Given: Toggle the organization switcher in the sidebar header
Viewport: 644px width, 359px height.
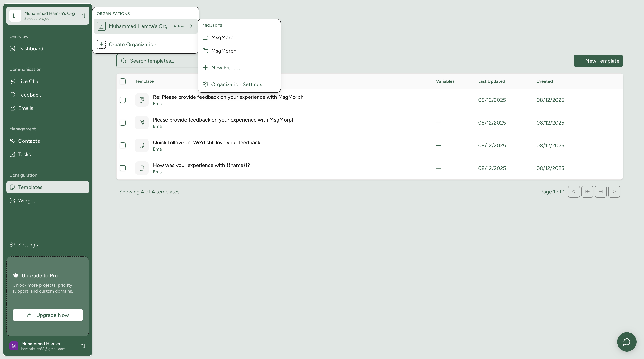Looking at the screenshot, I should point(83,16).
